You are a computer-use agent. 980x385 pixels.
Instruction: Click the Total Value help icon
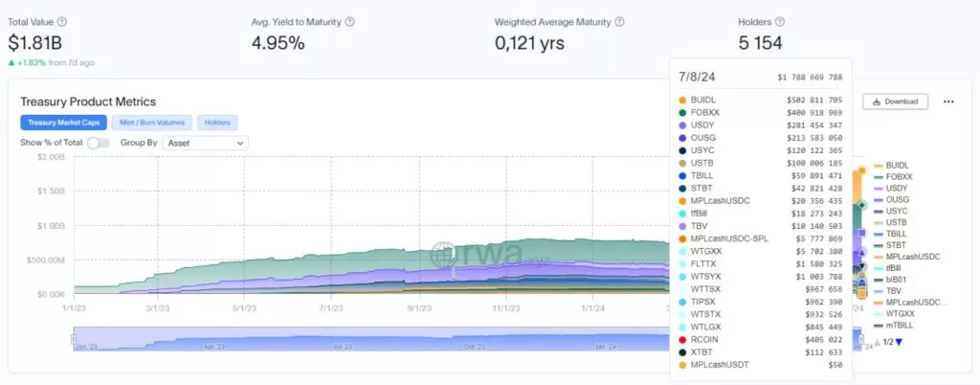pyautogui.click(x=62, y=22)
